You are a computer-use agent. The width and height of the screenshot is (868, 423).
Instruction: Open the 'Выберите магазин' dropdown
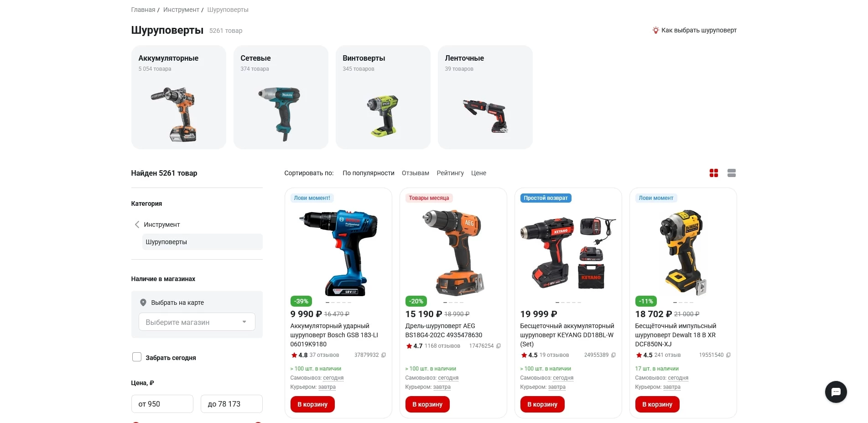tap(197, 322)
